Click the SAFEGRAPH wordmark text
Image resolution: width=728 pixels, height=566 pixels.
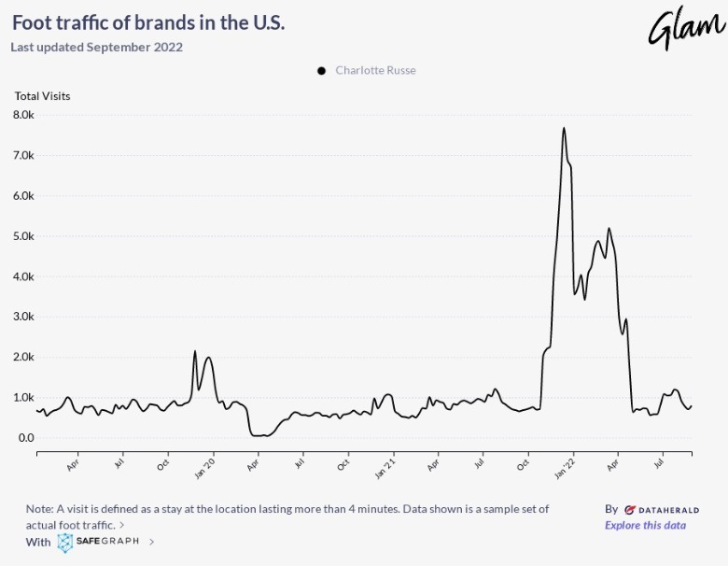(x=109, y=542)
